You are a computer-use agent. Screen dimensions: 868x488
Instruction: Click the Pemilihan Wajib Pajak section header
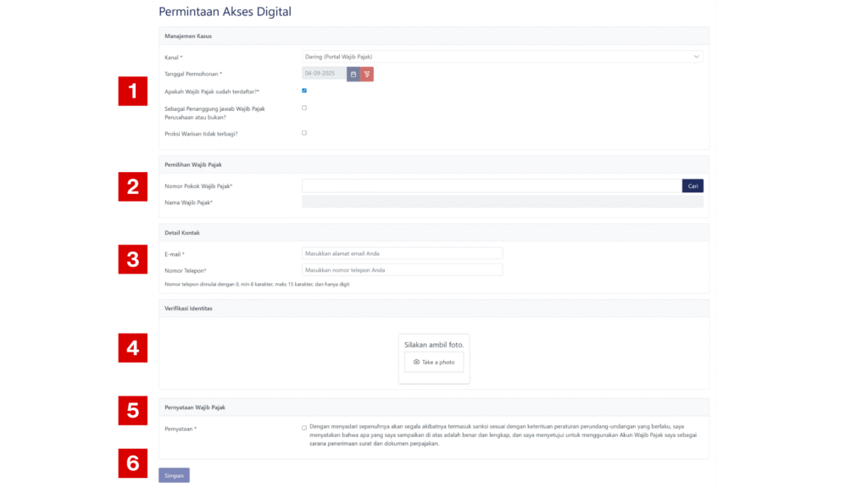[x=192, y=164]
